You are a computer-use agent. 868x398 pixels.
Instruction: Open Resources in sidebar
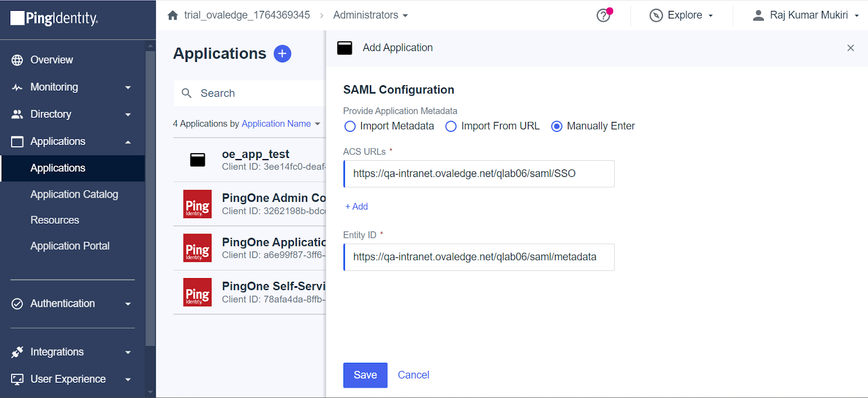pos(55,220)
